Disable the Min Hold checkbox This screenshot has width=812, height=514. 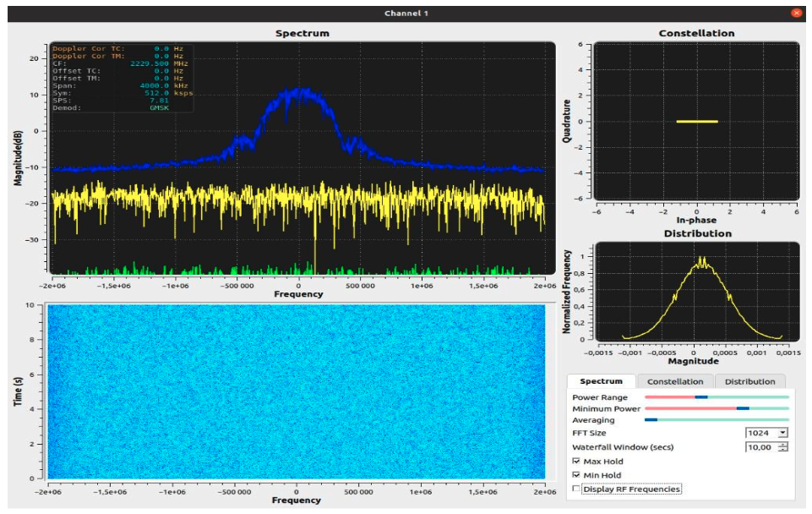click(576, 475)
